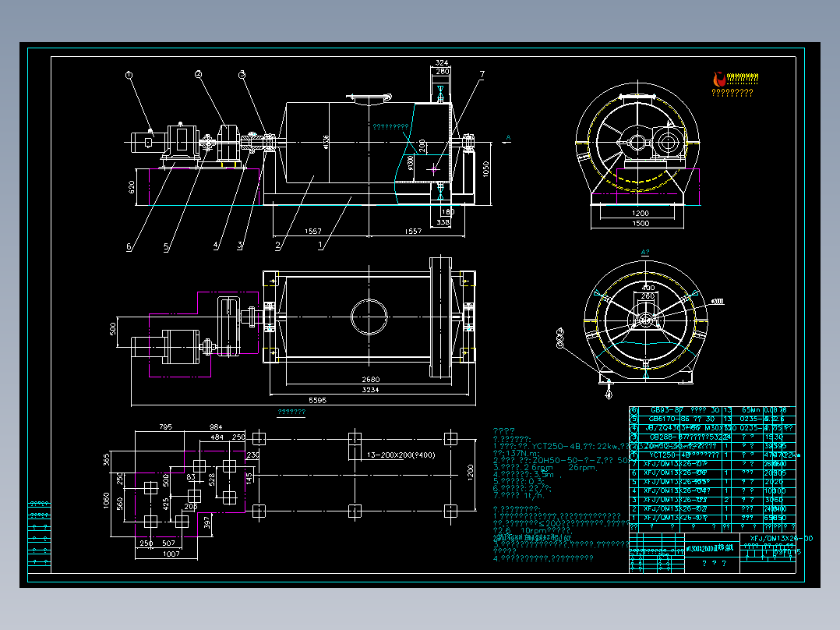This screenshot has width=840, height=630.
Task: Select the 26rpm value in the technical notes
Action: 581,468
